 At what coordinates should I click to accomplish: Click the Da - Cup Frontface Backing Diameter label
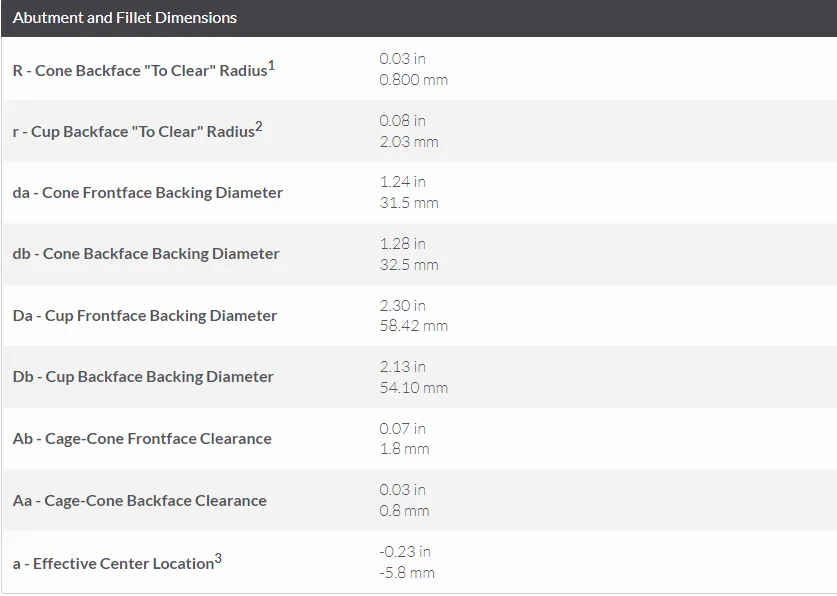point(144,315)
